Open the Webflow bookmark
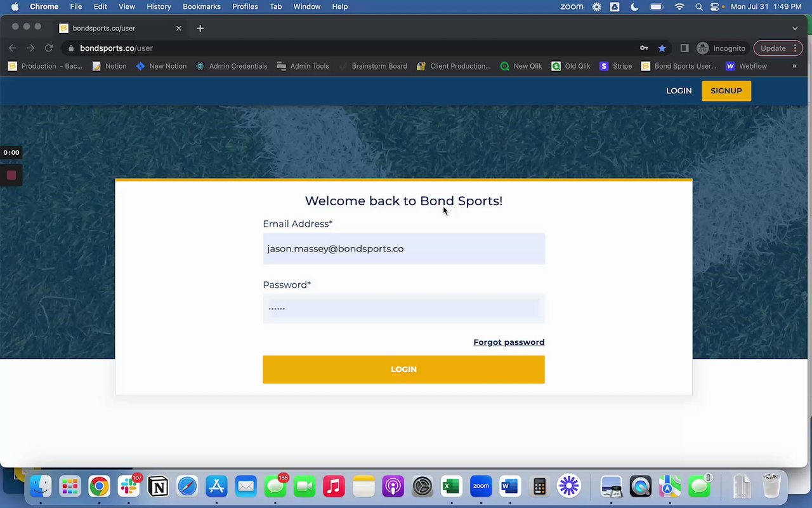This screenshot has height=508, width=812. pos(747,66)
